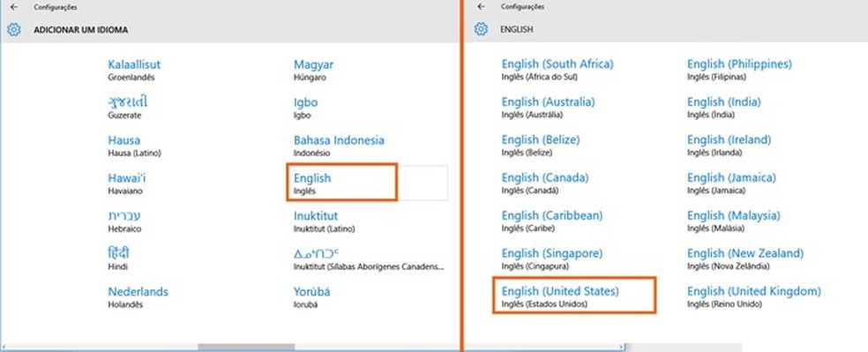Screen dimensions: 868x352
Task: Select English (Singapore)
Action: pos(552,259)
